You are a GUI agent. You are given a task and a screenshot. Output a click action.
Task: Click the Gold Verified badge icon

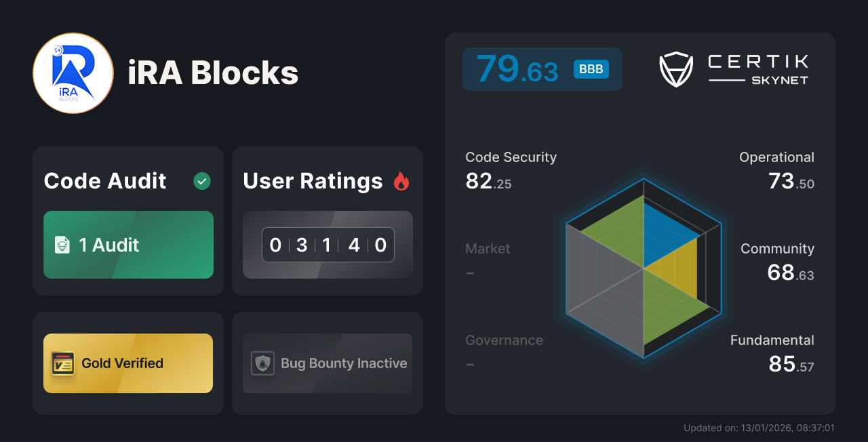(63, 363)
